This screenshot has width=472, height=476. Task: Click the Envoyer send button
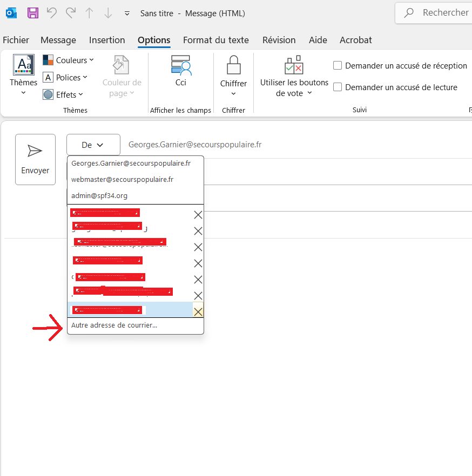[x=35, y=159]
